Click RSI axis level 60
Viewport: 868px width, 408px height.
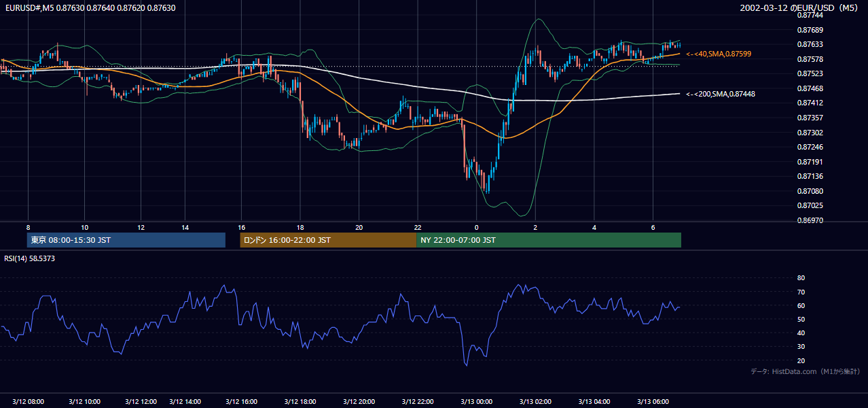pyautogui.click(x=801, y=305)
